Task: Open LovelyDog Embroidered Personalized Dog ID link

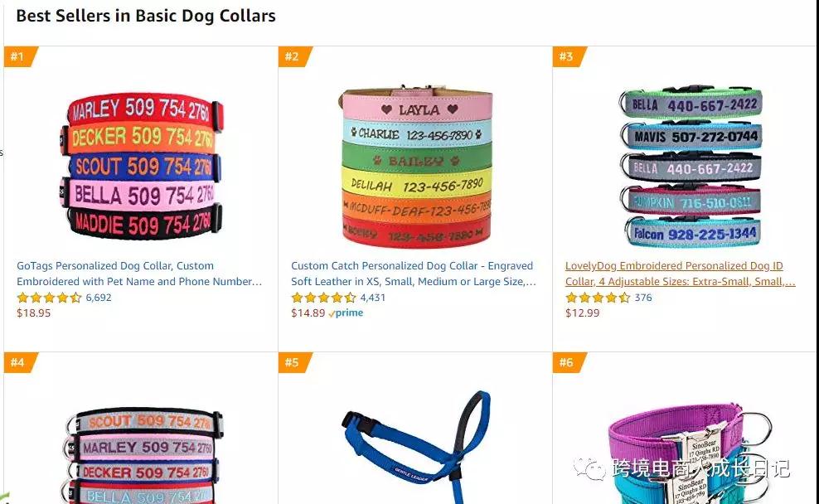Action: click(x=680, y=274)
